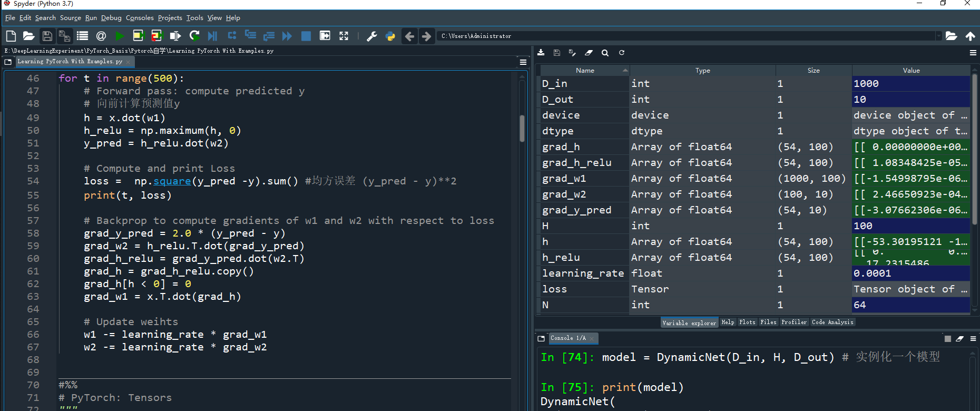The image size is (980, 411).
Task: Open the PYTHONPATH manager Python icon
Action: [x=390, y=36]
